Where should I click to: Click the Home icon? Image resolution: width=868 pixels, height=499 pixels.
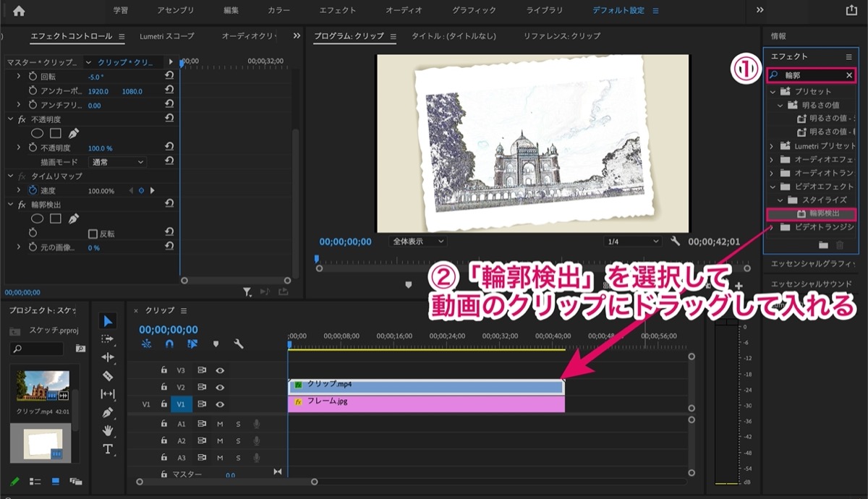pos(18,10)
